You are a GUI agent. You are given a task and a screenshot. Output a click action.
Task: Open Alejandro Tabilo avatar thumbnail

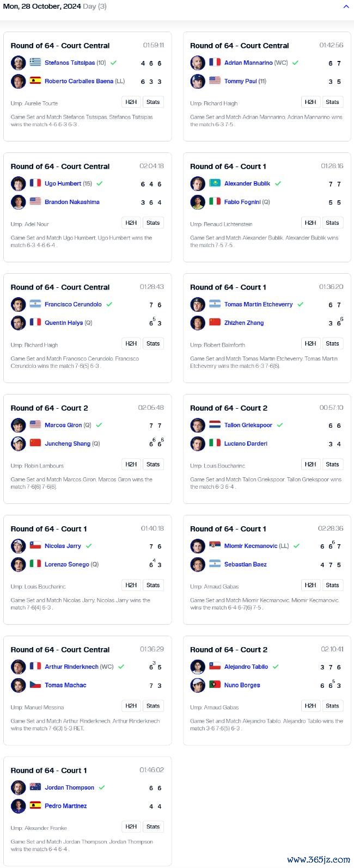[x=198, y=667]
